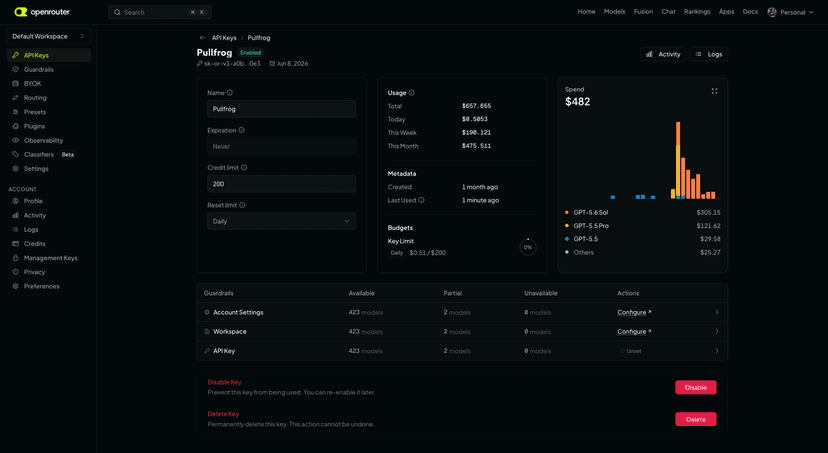Image resolution: width=828 pixels, height=453 pixels.
Task: Open the Default Workspace switcher
Action: tap(49, 36)
